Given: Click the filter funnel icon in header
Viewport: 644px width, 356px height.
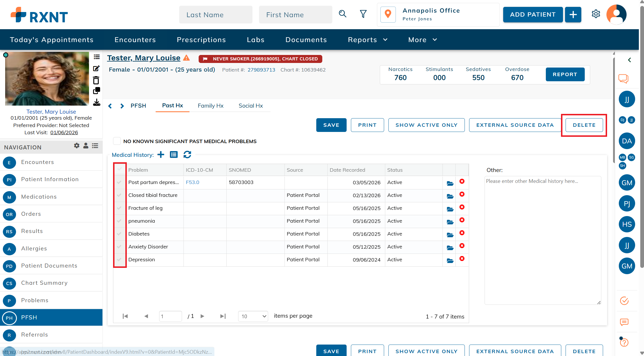Looking at the screenshot, I should [x=363, y=14].
